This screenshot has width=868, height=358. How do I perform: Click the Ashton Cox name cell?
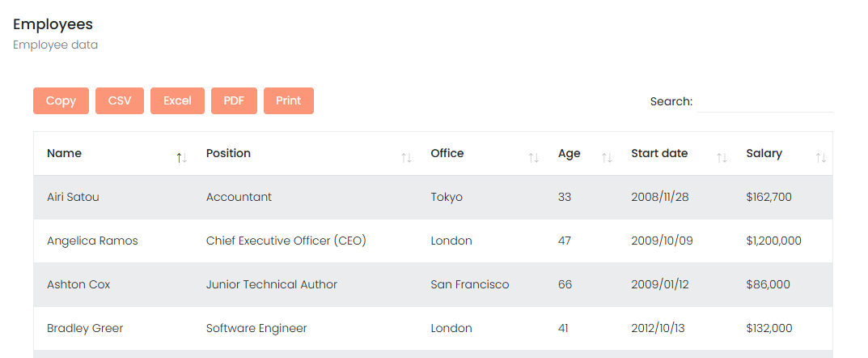(x=78, y=284)
